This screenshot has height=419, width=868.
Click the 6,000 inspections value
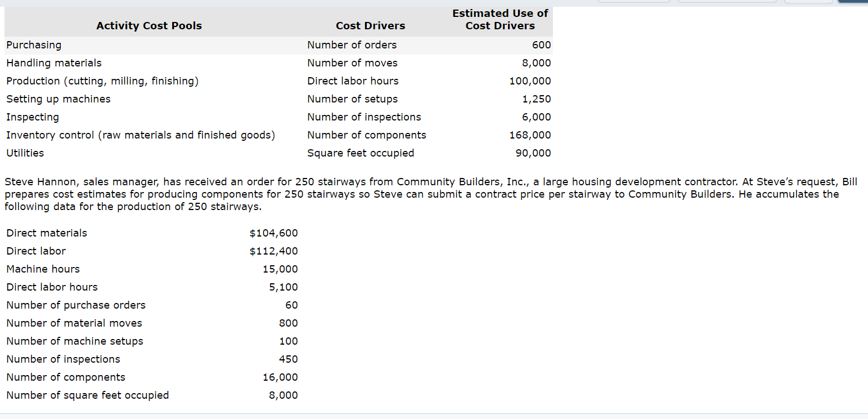tap(537, 117)
